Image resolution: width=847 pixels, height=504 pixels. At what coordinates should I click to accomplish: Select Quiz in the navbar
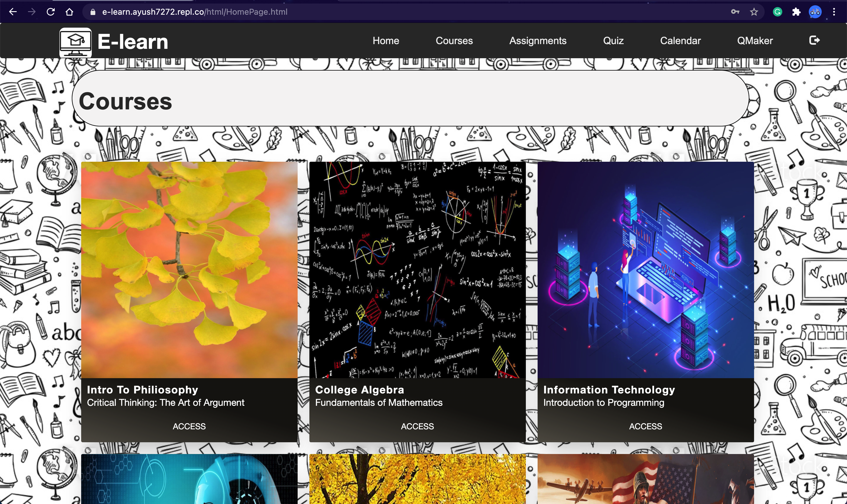pyautogui.click(x=613, y=41)
